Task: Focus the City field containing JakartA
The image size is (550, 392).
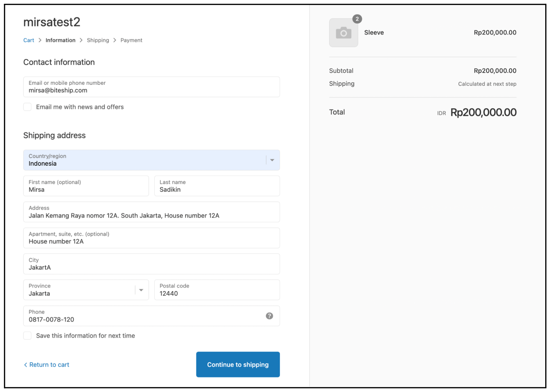Action: coord(152,264)
